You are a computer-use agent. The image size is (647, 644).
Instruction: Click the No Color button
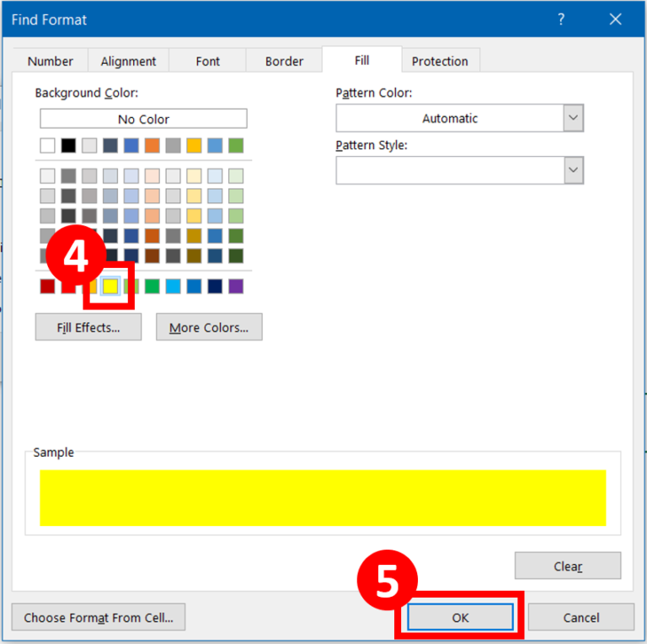click(143, 119)
